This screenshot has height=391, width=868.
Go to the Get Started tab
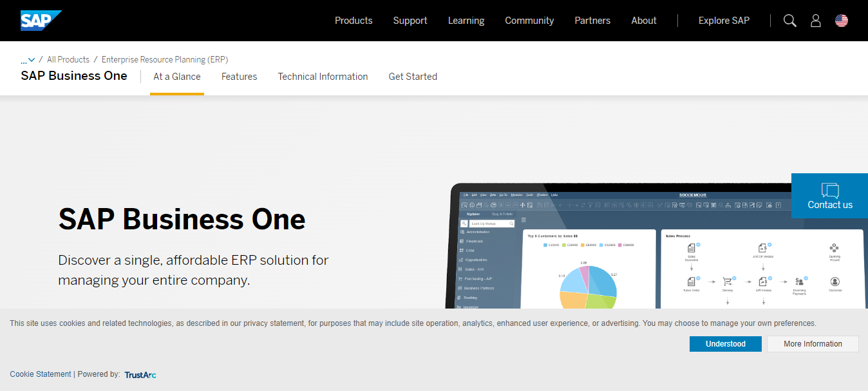413,77
